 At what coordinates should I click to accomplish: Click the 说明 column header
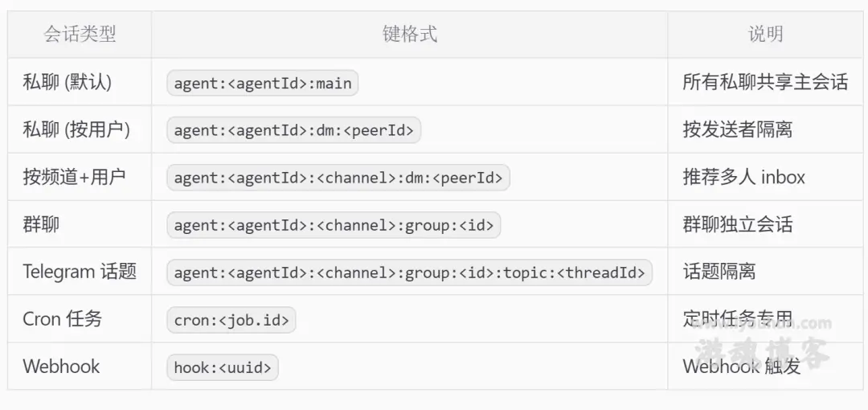tap(766, 35)
